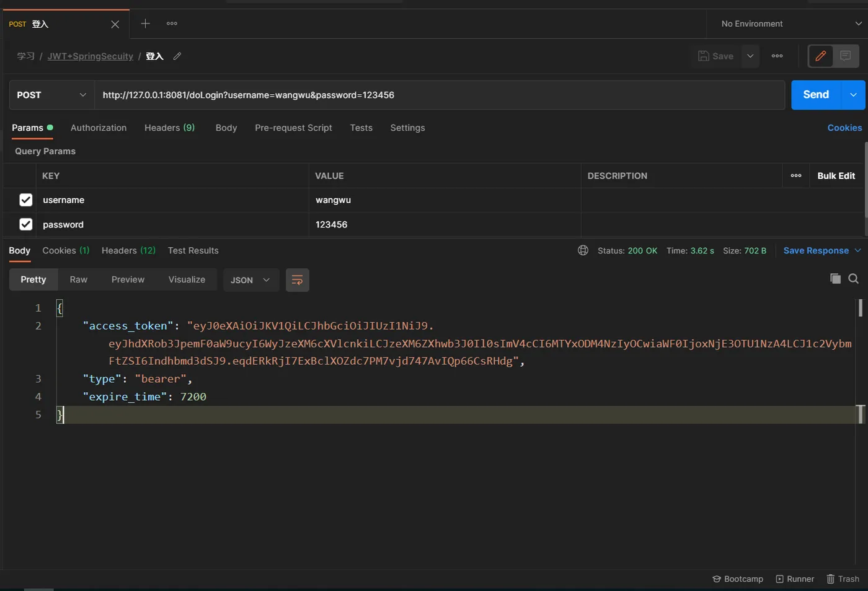
Task: Open Trash in the status bar
Action: 843,579
